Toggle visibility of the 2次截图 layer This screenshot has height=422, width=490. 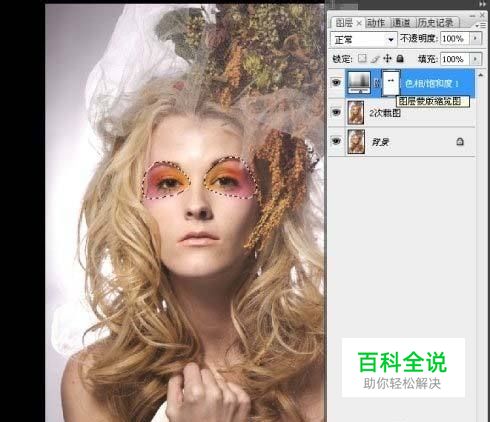[x=336, y=112]
